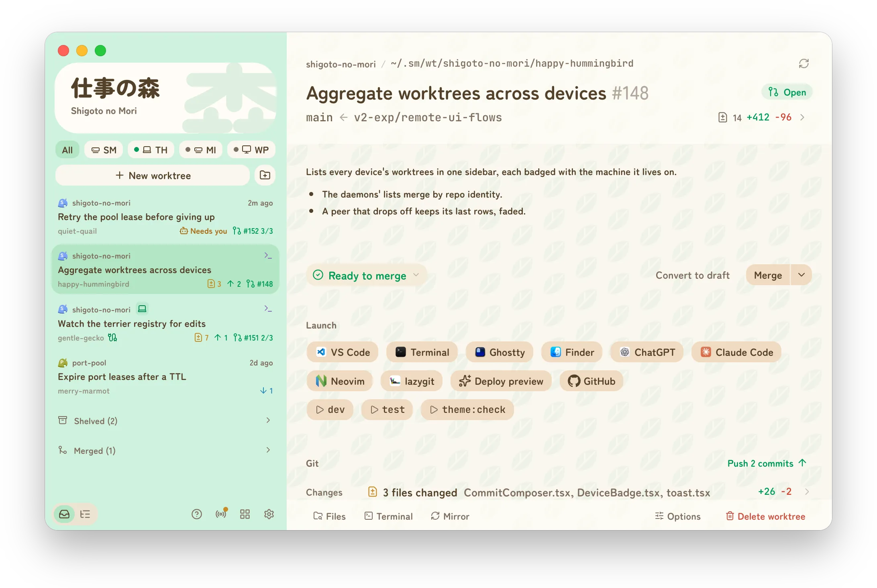Open the add-folder icon beside New worktree

tap(265, 175)
